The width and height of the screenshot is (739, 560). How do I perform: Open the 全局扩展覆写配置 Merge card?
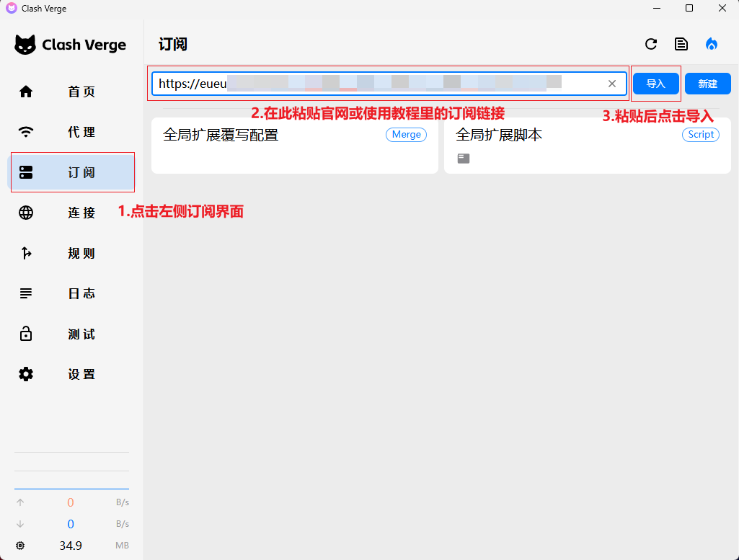pos(294,146)
